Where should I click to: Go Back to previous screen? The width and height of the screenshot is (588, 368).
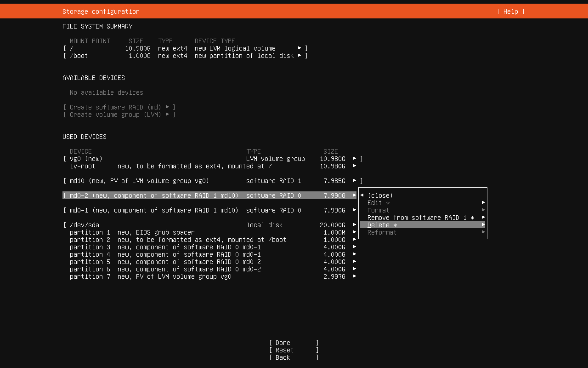pos(294,357)
